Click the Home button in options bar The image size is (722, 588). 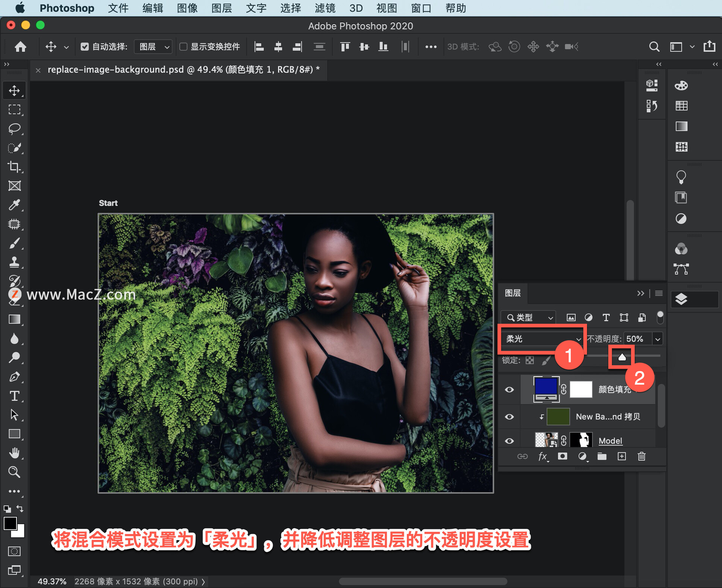(20, 47)
